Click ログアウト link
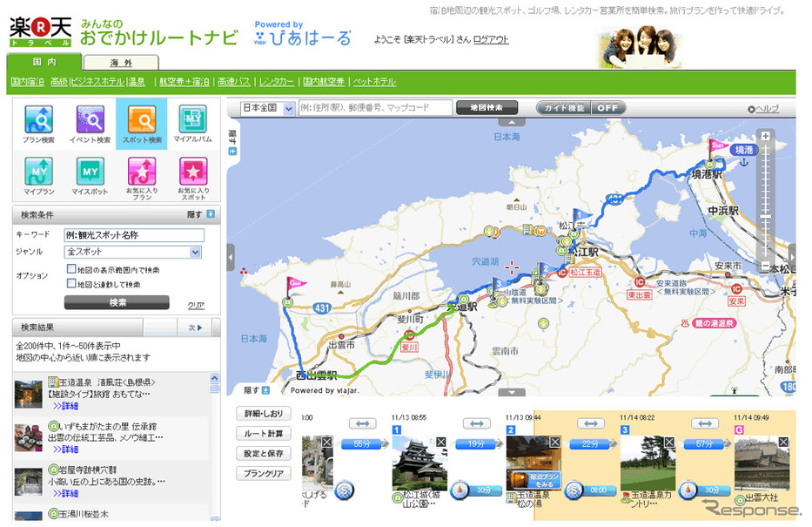The height and width of the screenshot is (527, 812). 491,39
